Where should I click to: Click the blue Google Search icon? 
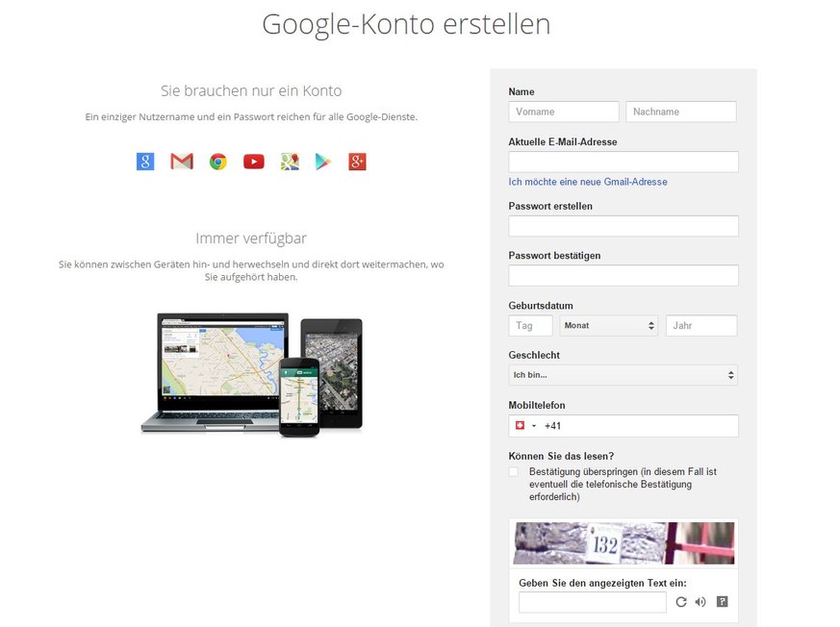145,162
